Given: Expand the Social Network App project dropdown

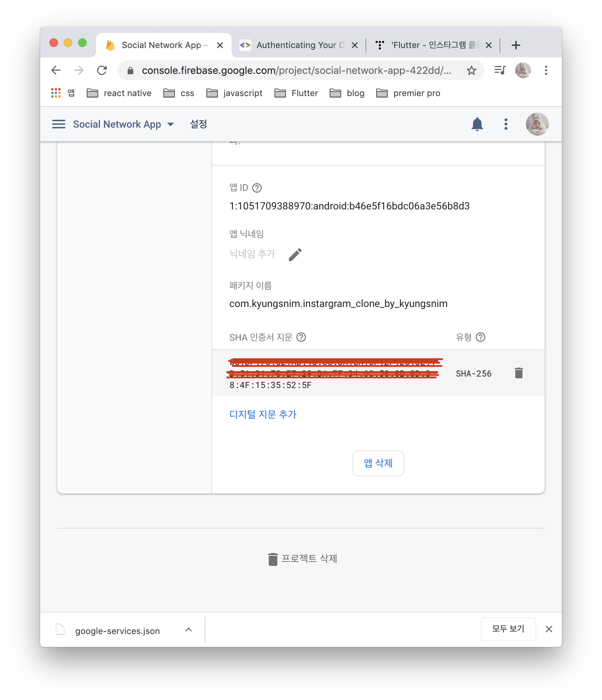Looking at the screenshot, I should (x=124, y=124).
